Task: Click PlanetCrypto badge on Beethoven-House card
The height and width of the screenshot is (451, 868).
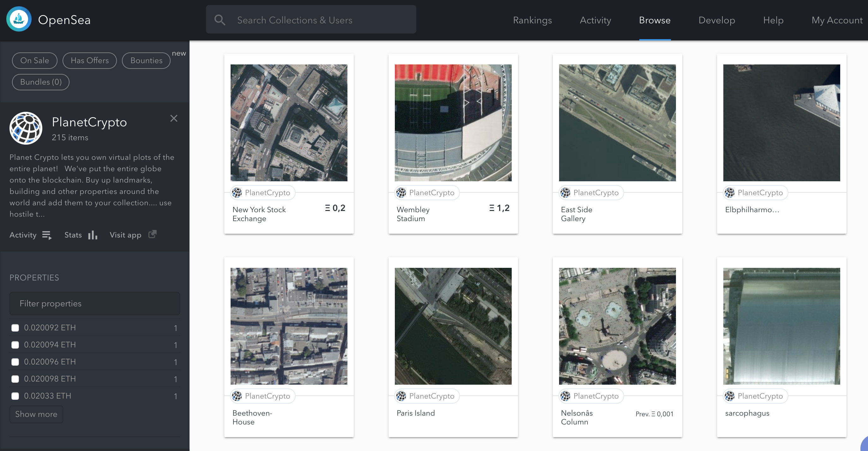Action: point(262,396)
